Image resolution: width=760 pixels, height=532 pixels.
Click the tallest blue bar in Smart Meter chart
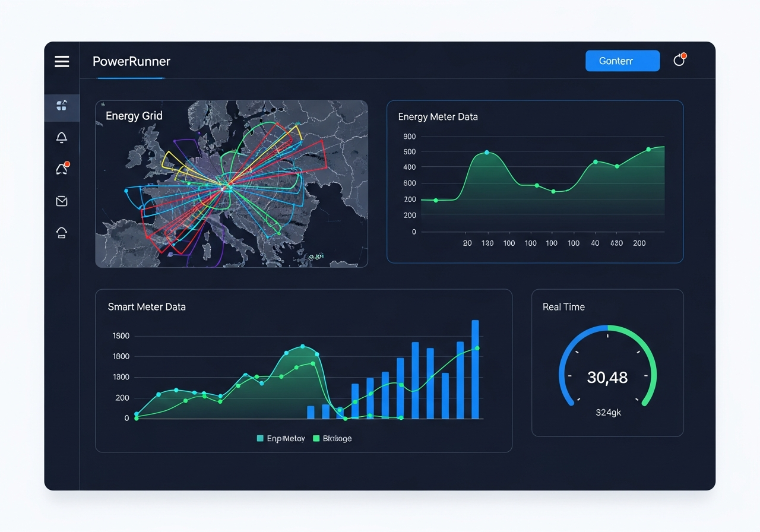[475, 368]
